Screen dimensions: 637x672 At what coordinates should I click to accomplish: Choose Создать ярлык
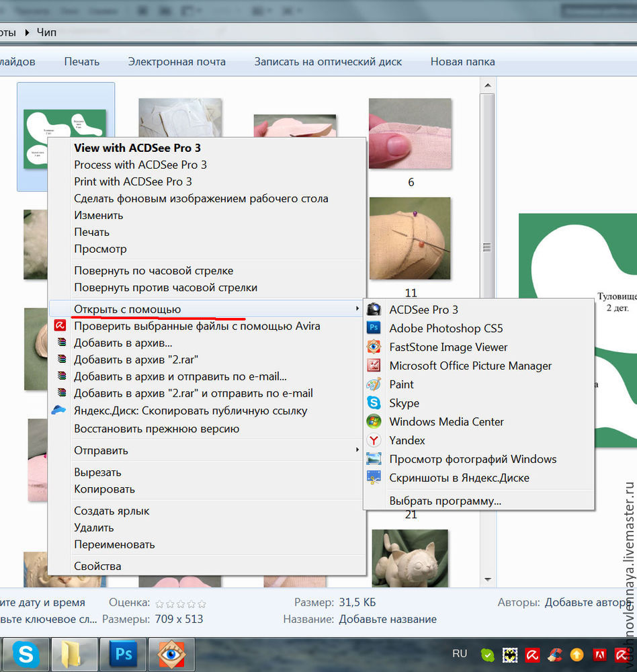click(206, 511)
